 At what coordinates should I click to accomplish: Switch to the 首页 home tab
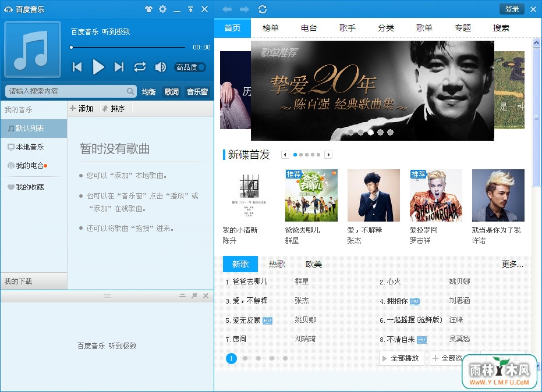coord(232,28)
